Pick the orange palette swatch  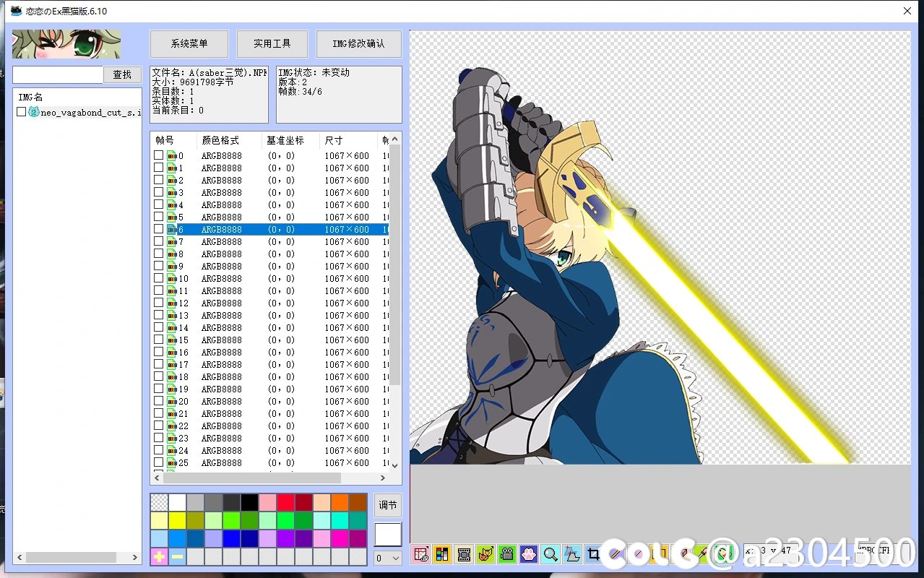(340, 502)
